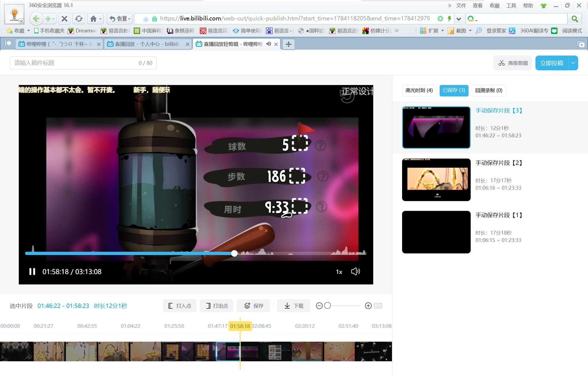588x376 pixels.
Task: Click the green skin shirt icon
Action: (x=544, y=6)
